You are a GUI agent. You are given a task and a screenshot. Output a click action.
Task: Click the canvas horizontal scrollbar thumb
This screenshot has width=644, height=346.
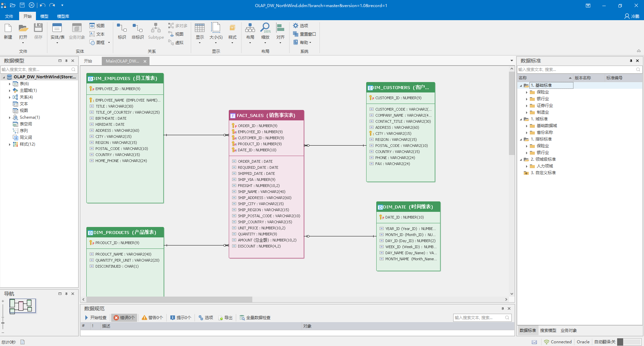[169, 299]
